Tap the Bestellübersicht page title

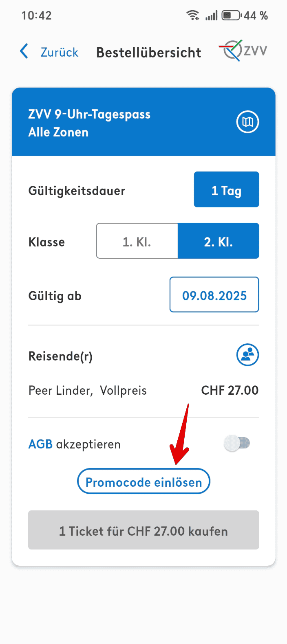click(148, 53)
